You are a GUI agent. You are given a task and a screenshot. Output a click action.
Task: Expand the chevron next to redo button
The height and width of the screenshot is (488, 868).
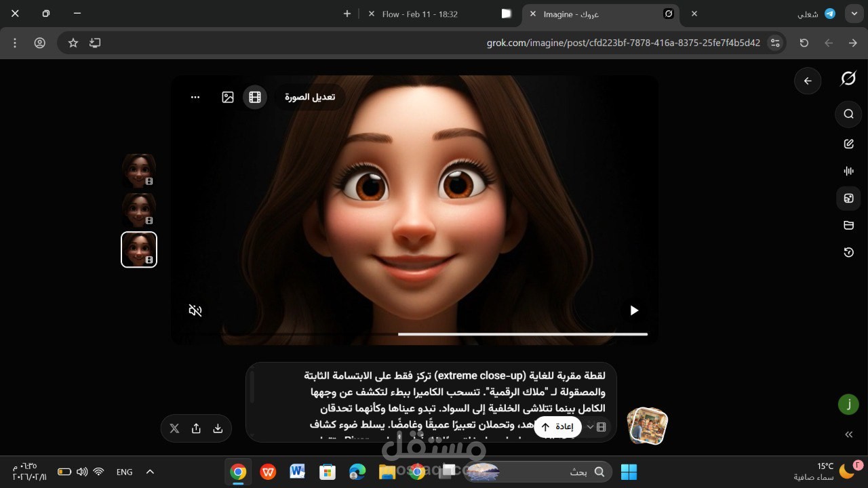coord(590,427)
